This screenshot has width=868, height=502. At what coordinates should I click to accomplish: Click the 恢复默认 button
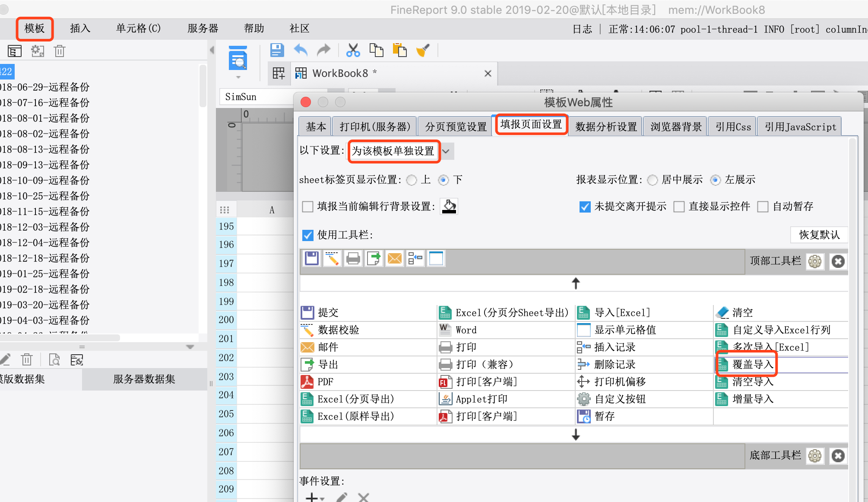click(819, 235)
